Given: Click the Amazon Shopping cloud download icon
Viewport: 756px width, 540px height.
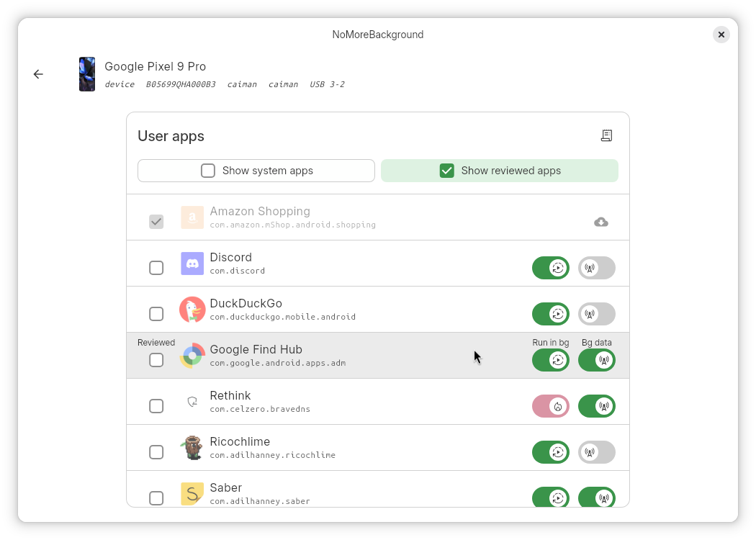Looking at the screenshot, I should (600, 222).
